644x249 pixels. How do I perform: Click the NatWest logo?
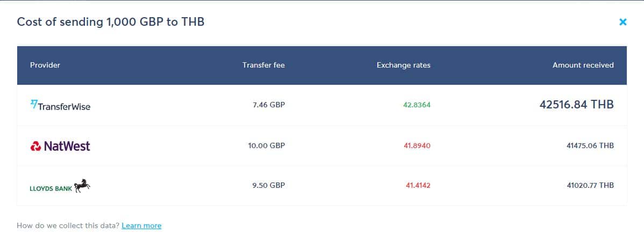point(60,145)
